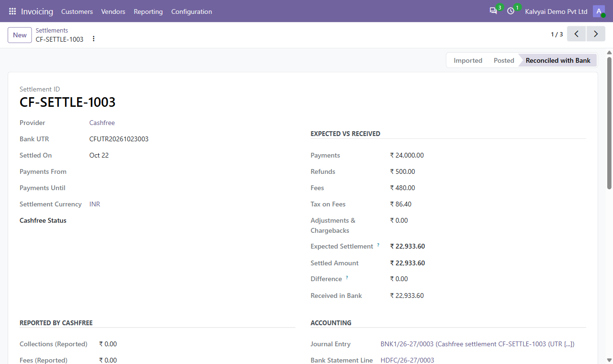613x364 pixels.
Task: Go to next record arrow
Action: pos(596,34)
